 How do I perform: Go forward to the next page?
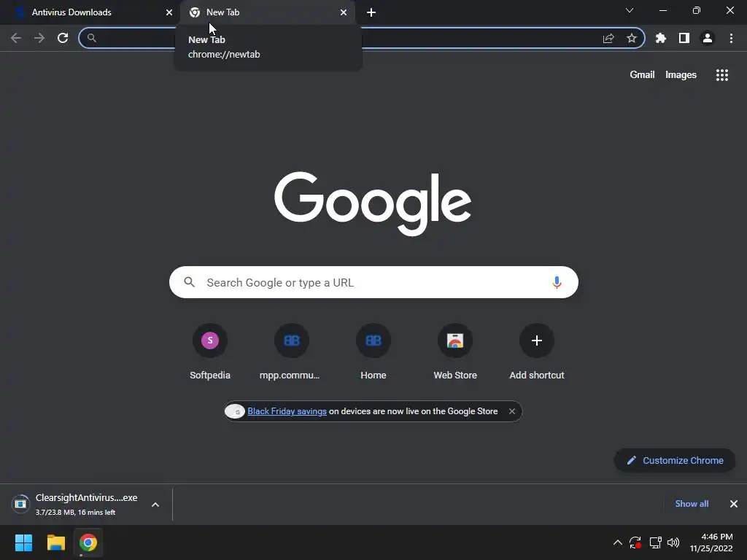coord(39,38)
